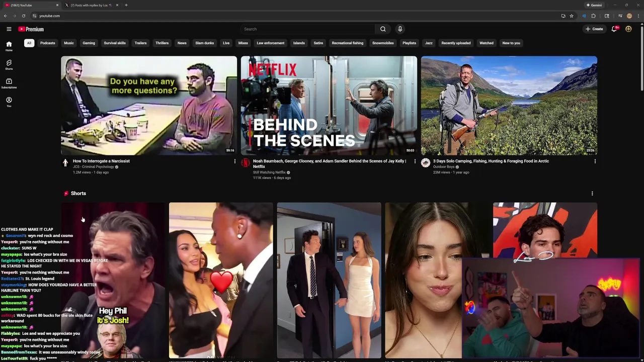
Task: Open 'How To Interrogate a Narcissist' title
Action: (x=101, y=161)
